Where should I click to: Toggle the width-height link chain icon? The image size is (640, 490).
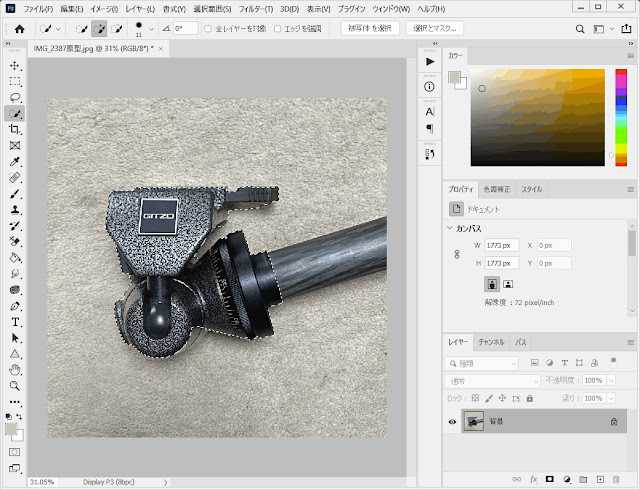457,254
